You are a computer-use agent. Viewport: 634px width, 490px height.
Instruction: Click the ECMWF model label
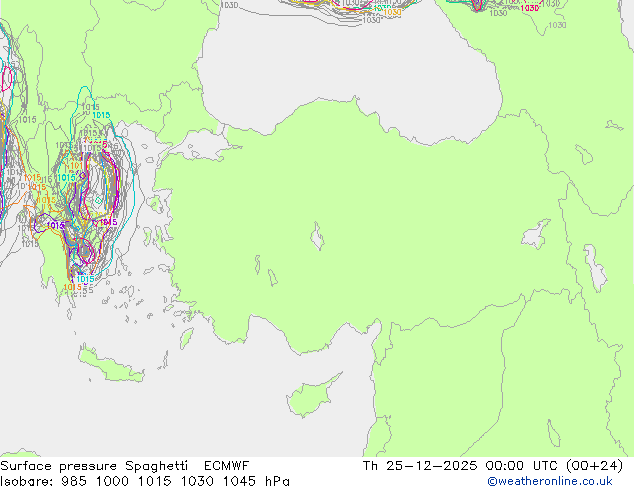(x=226, y=466)
